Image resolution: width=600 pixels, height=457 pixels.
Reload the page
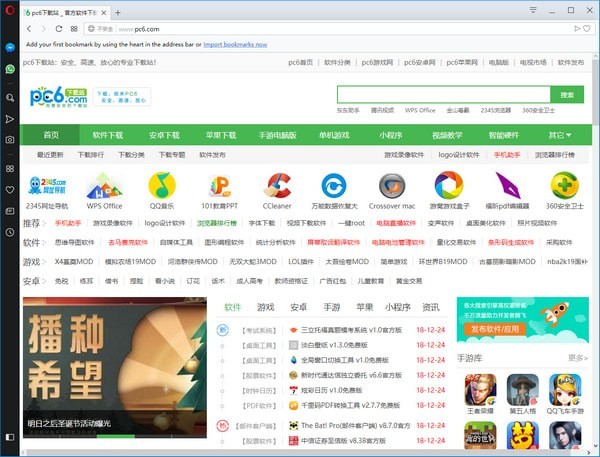point(59,29)
